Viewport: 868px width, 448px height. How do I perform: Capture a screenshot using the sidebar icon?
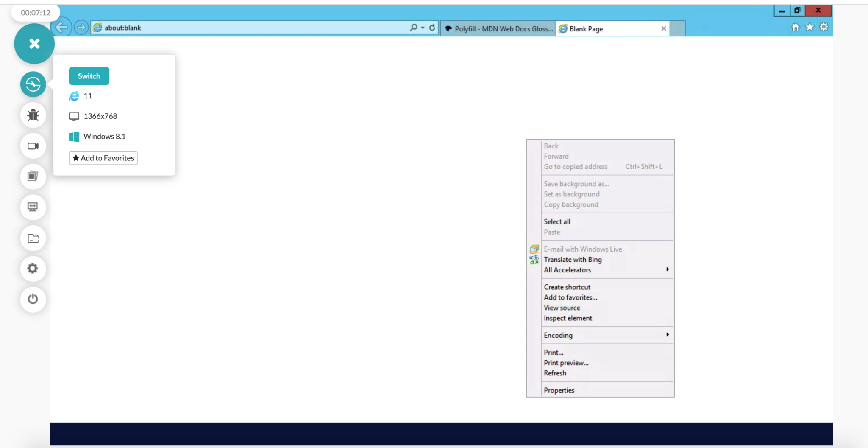click(33, 176)
